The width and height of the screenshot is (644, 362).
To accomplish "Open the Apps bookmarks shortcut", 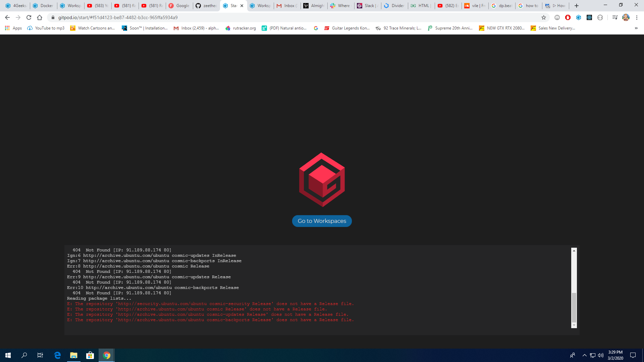I will [13, 28].
